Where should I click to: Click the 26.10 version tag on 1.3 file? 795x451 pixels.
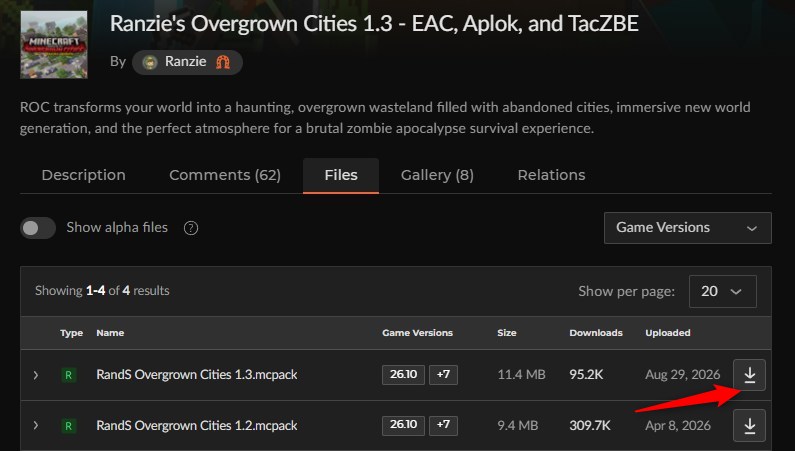[403, 374]
